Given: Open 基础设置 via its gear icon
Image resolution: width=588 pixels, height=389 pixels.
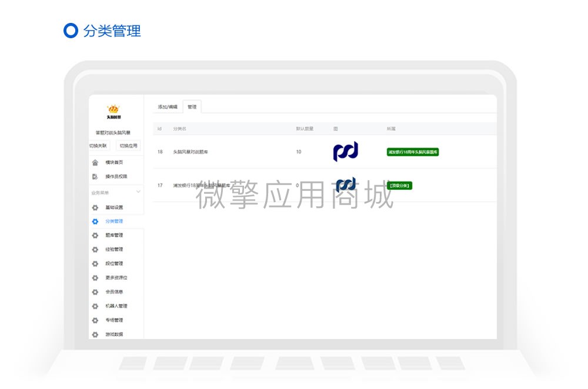Looking at the screenshot, I should coord(95,208).
